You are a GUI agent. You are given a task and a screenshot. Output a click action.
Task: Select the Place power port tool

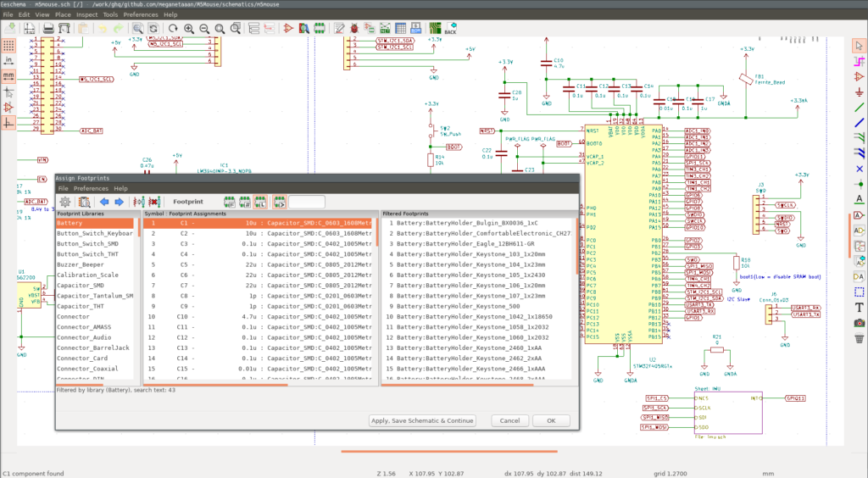point(860,92)
